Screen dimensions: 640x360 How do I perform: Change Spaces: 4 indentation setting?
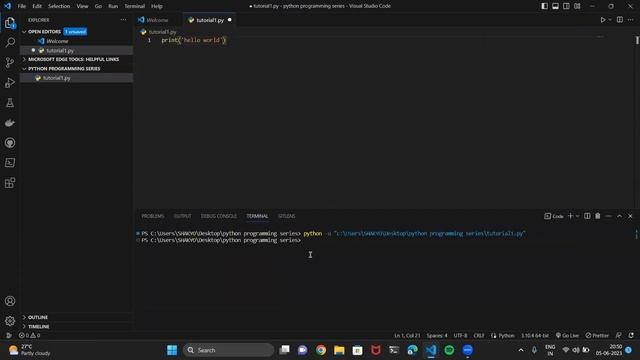pos(437,335)
